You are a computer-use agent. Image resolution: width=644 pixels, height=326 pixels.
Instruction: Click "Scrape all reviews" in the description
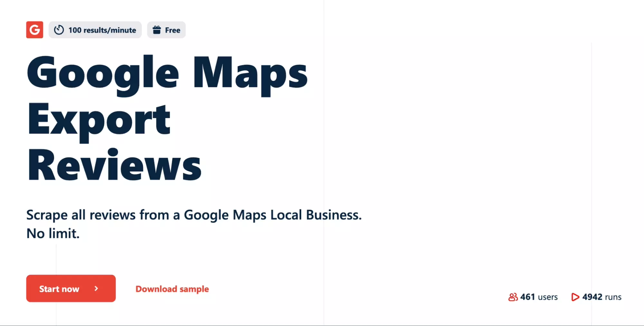[81, 215]
